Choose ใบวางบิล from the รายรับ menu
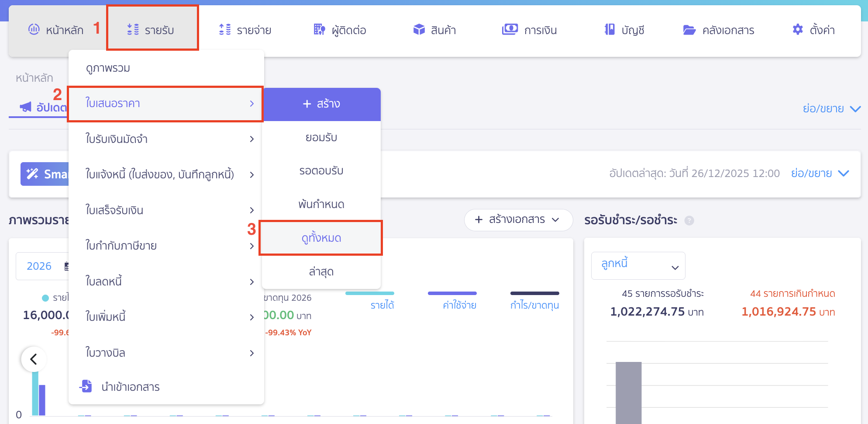The width and height of the screenshot is (868, 424). pyautogui.click(x=105, y=353)
